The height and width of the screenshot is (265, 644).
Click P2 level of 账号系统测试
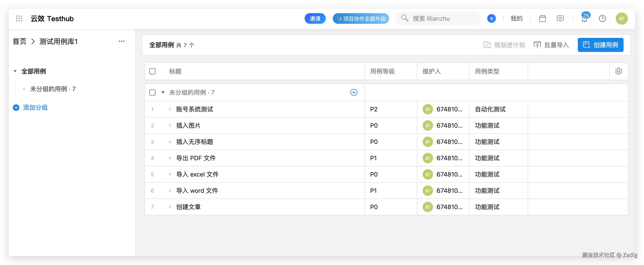click(x=374, y=109)
